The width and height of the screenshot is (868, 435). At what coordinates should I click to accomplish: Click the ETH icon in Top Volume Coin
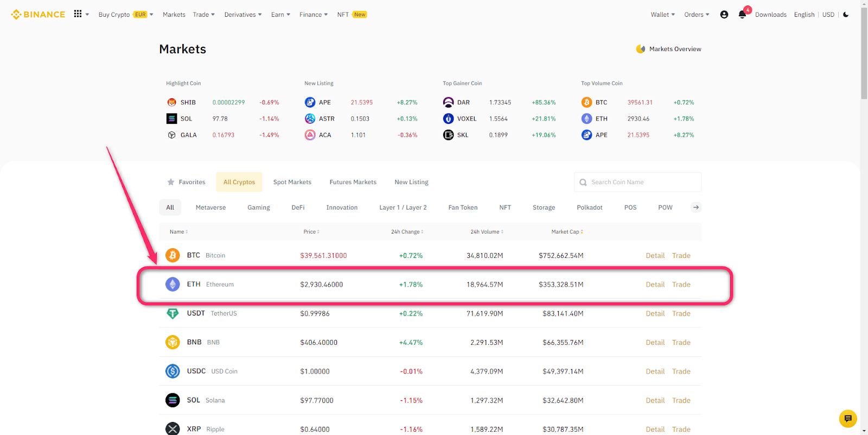(x=587, y=118)
